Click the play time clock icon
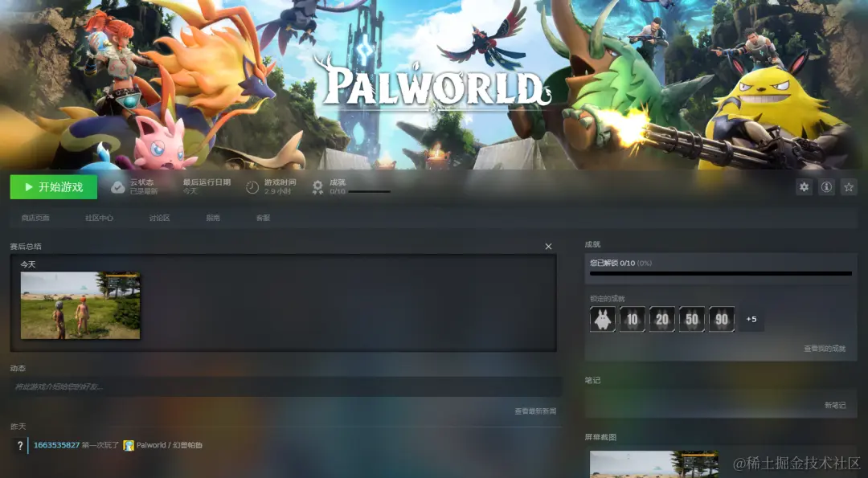Screen dimensions: 868x478 252,187
